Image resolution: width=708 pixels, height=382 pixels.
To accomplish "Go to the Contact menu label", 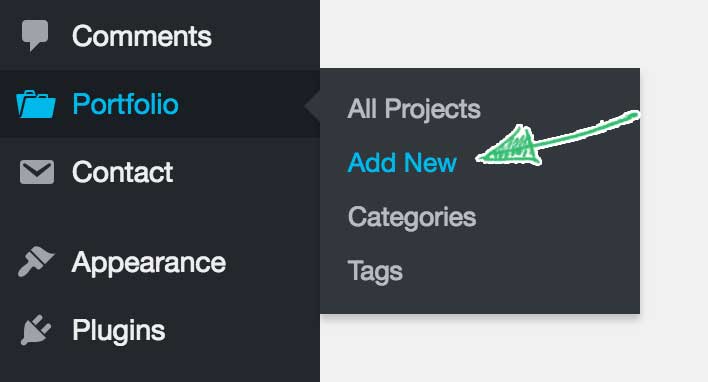I will (x=122, y=172).
